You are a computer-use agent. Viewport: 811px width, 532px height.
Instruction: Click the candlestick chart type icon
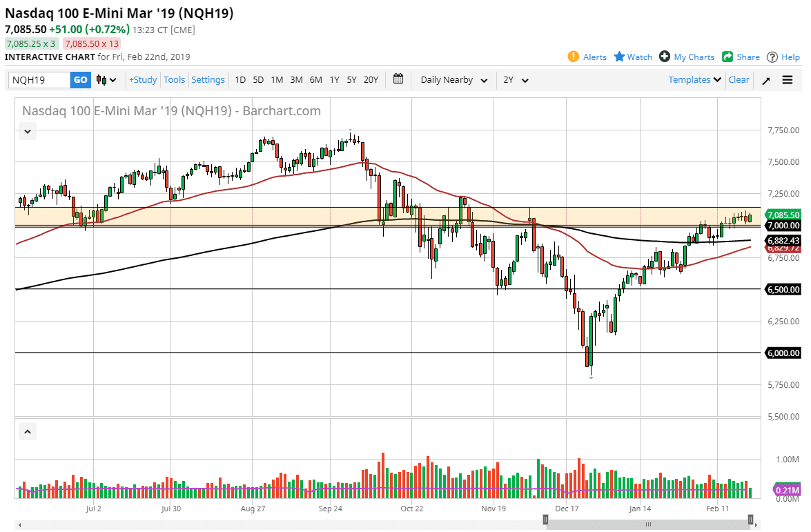pos(102,79)
